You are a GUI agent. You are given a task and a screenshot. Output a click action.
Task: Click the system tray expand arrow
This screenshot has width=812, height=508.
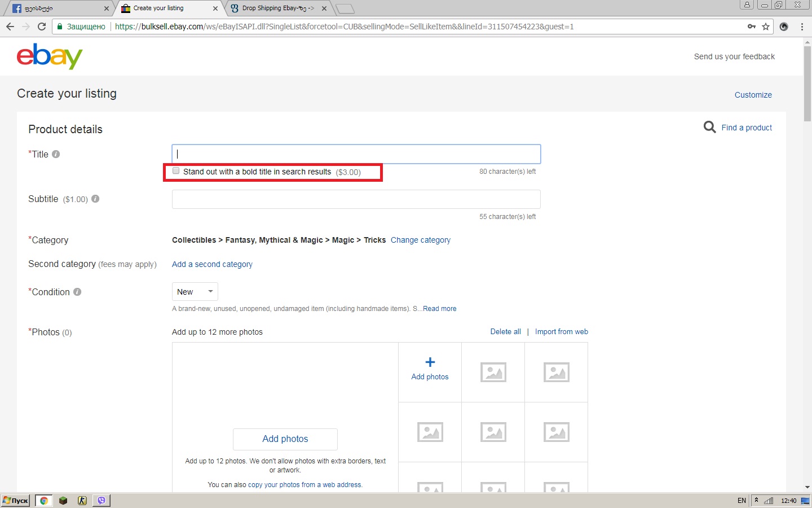[756, 500]
